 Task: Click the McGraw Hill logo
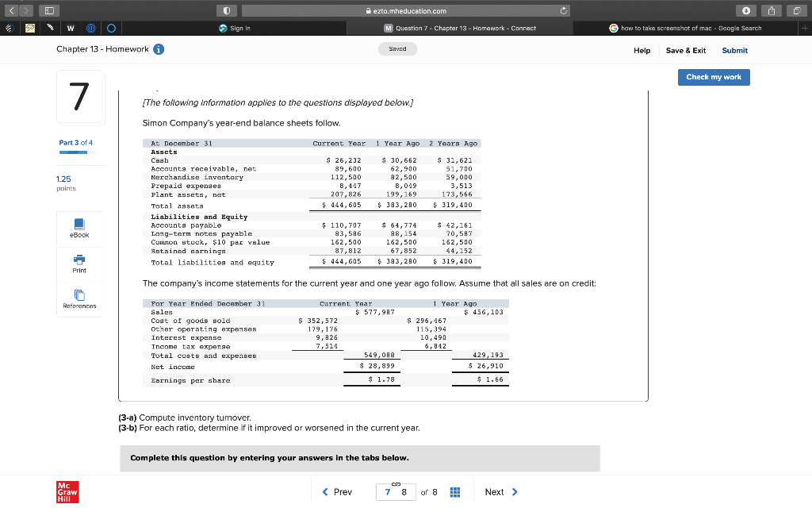pos(67,492)
